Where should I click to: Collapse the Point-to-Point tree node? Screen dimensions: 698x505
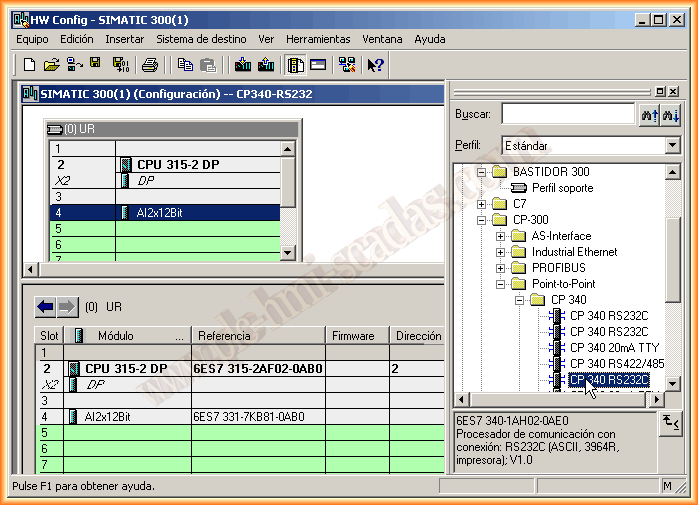pos(501,284)
